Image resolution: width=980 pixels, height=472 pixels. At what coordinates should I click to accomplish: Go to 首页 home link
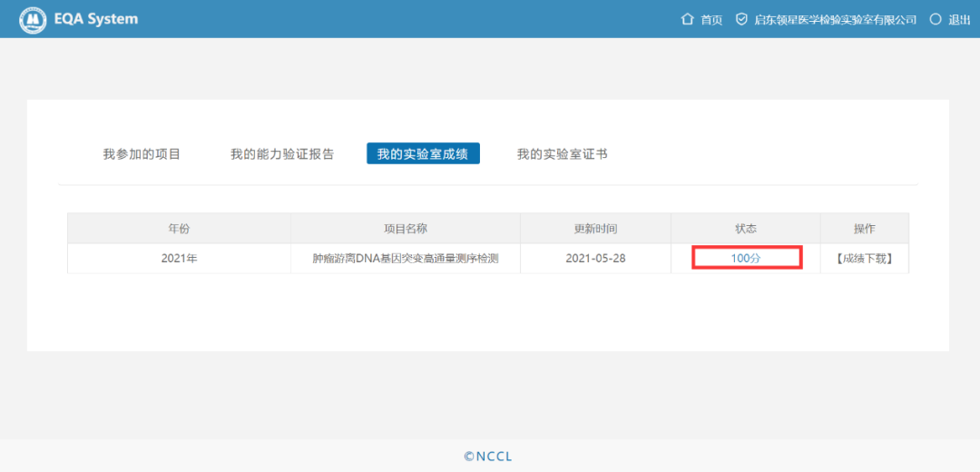coord(711,20)
